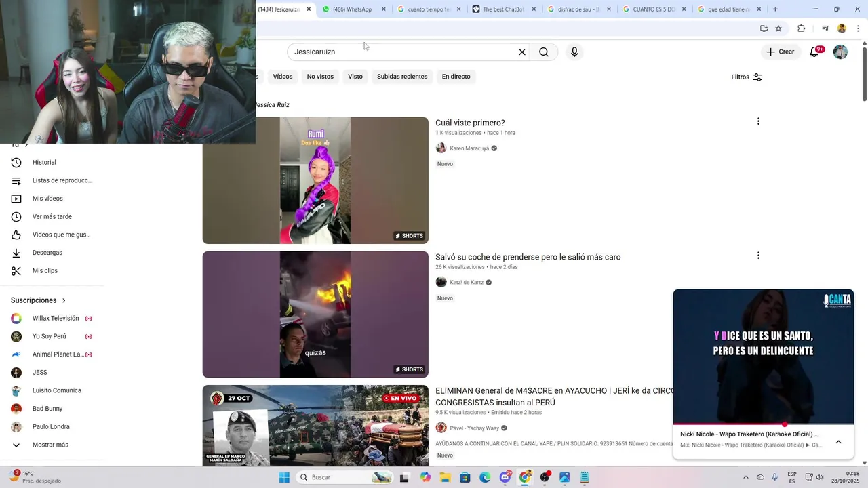Open the browser extensions puzzle icon
This screenshot has height=488, width=868.
pos(802,28)
